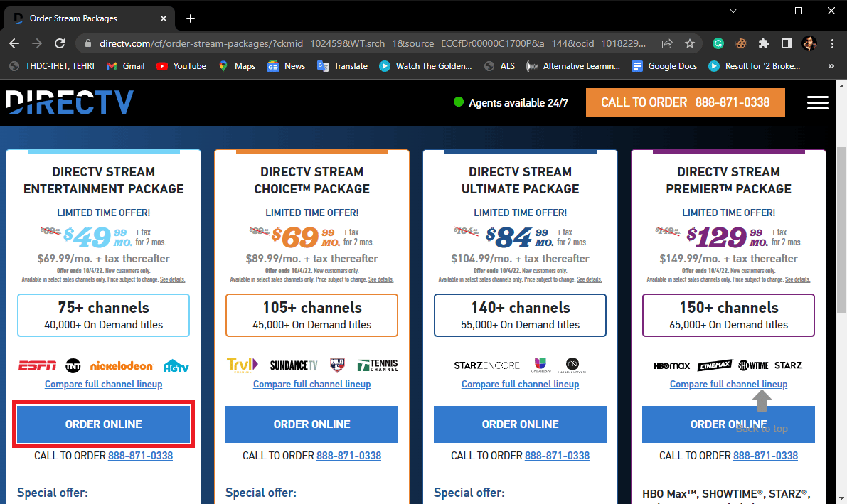Image resolution: width=847 pixels, height=504 pixels.
Task: Open the tab search dropdown arrow
Action: click(733, 11)
